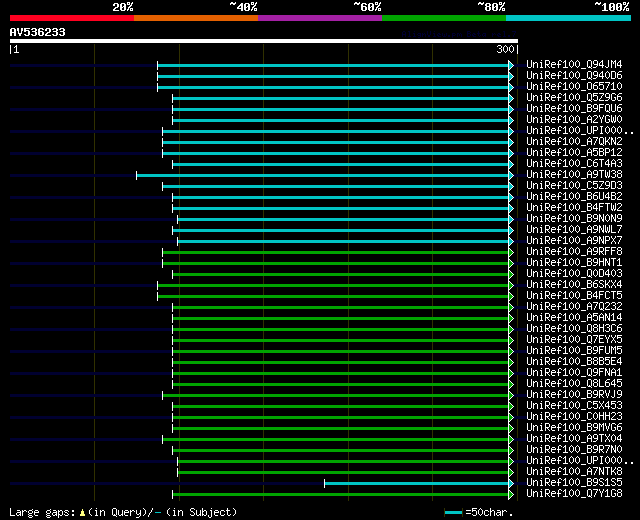Viewport: 640px width, 520px height.
Task: Open hit UniRef100_Q940D6
Action: pyautogui.click(x=574, y=76)
